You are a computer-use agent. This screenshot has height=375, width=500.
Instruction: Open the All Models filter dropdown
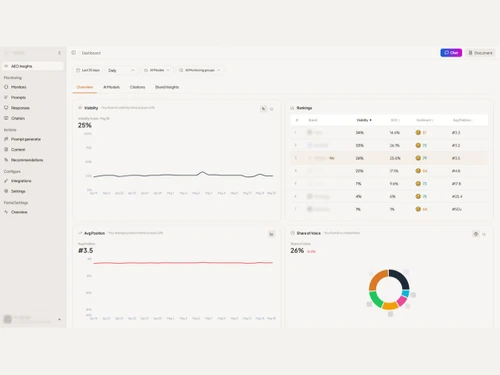point(157,70)
